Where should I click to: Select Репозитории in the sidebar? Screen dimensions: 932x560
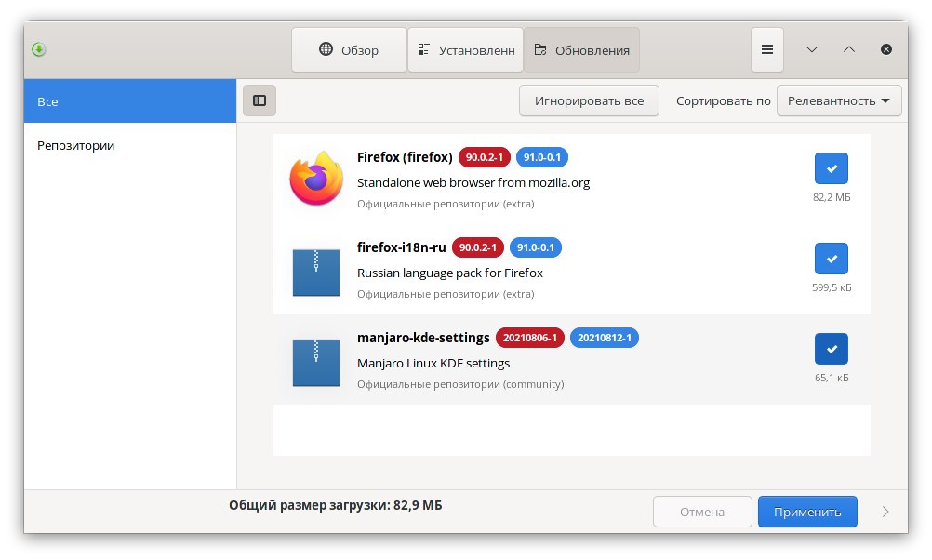pyautogui.click(x=130, y=146)
